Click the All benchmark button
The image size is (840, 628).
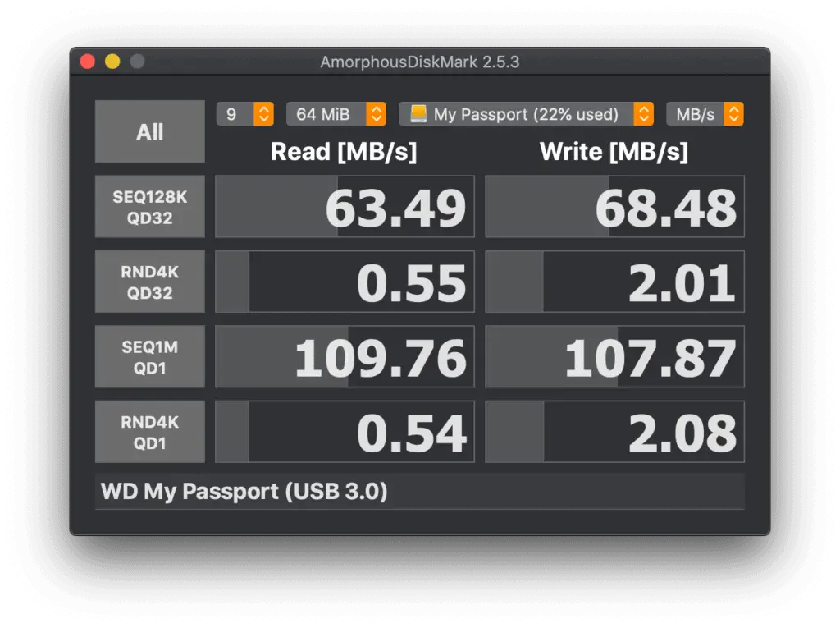[x=150, y=131]
